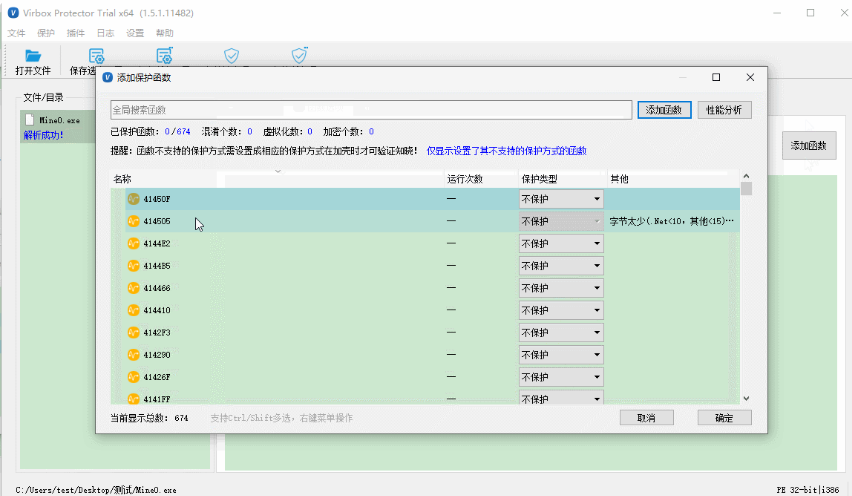Click the plain shield checkmark toolbar icon
The height and width of the screenshot is (496, 852).
point(231,55)
